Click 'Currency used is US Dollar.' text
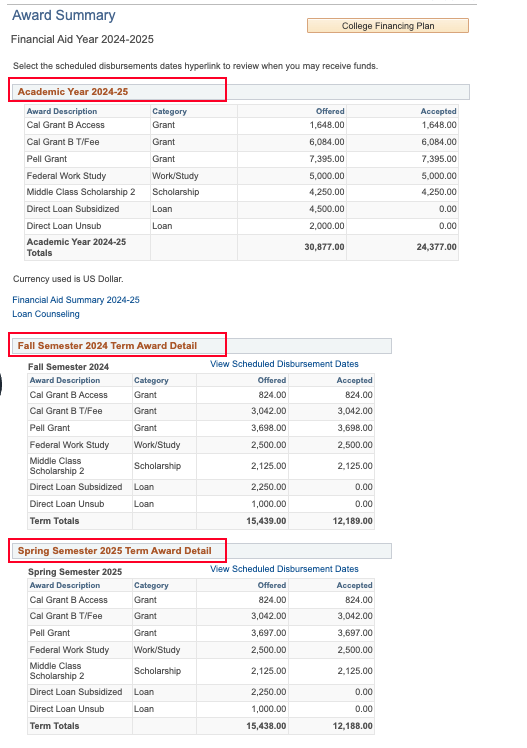 click(x=68, y=279)
